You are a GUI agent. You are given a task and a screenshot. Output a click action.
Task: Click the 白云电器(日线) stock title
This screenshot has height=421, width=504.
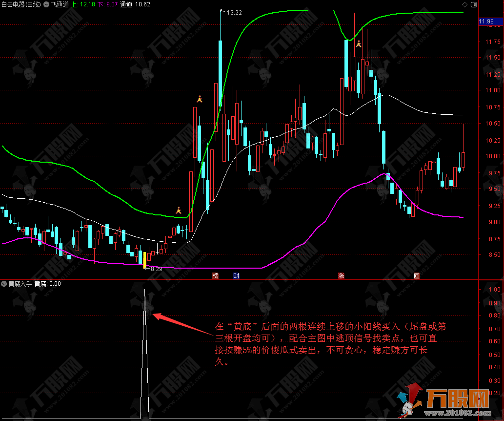point(21,4)
